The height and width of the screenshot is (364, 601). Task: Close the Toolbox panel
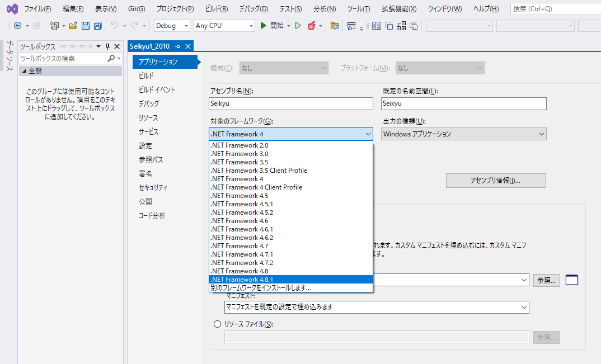click(117, 46)
